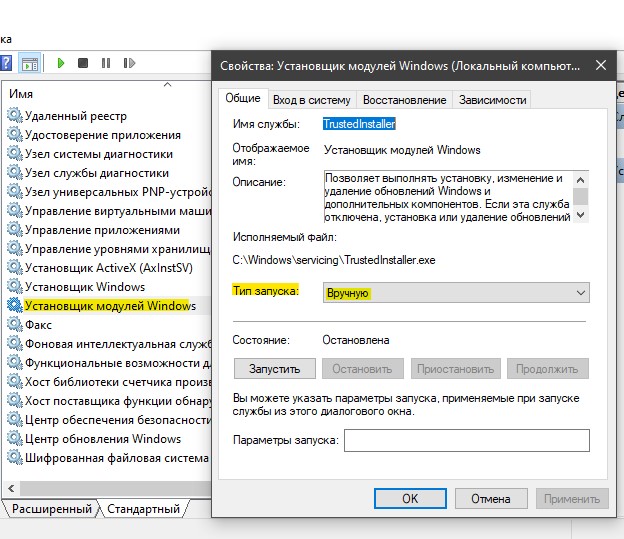
Task: Click gear icon of Функциональные возможности
Action: click(x=15, y=363)
